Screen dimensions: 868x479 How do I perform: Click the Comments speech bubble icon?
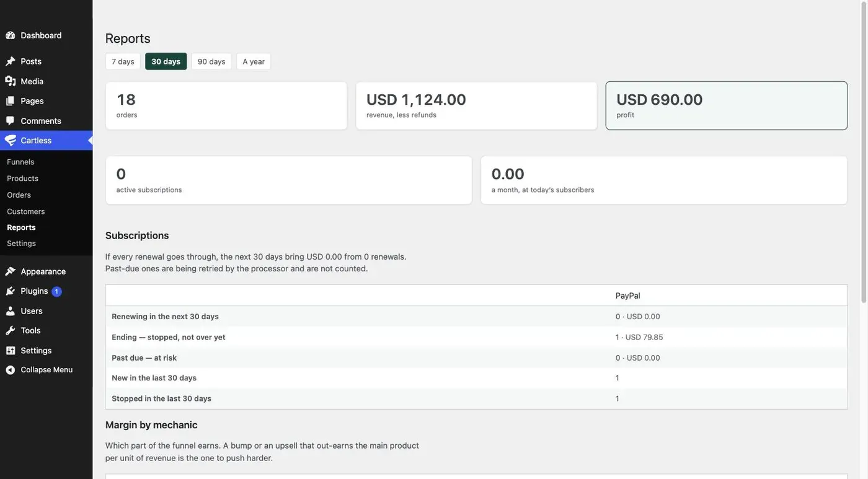pyautogui.click(x=11, y=121)
